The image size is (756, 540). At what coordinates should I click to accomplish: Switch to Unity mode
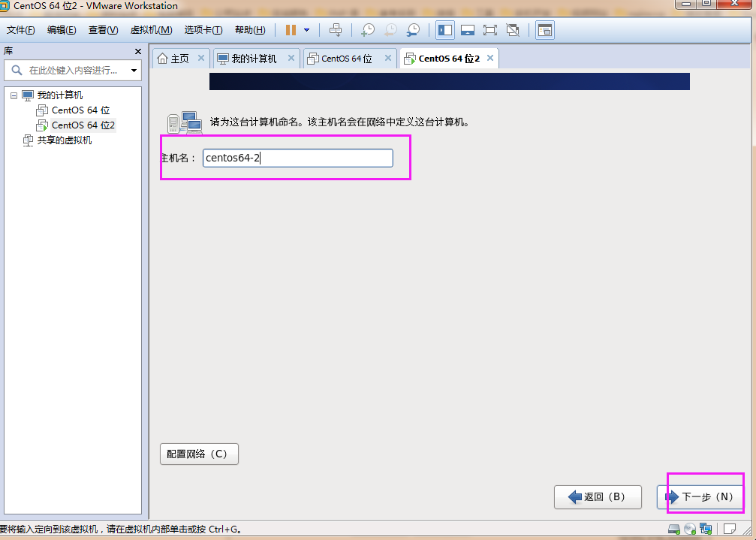(x=513, y=30)
